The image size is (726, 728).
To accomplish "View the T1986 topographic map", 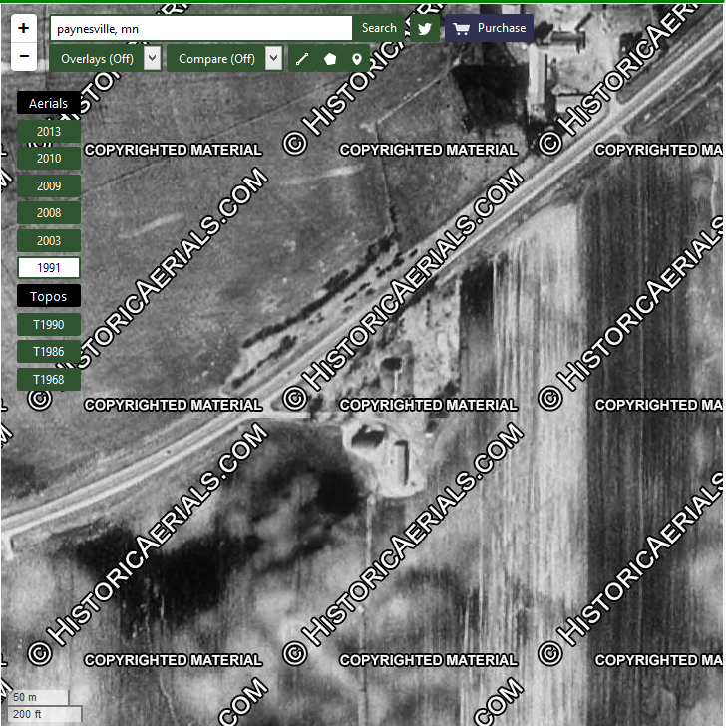I will tap(49, 352).
